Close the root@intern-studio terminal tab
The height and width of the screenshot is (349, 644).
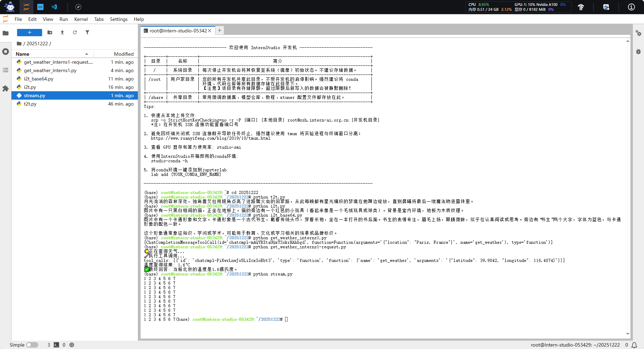tap(210, 31)
